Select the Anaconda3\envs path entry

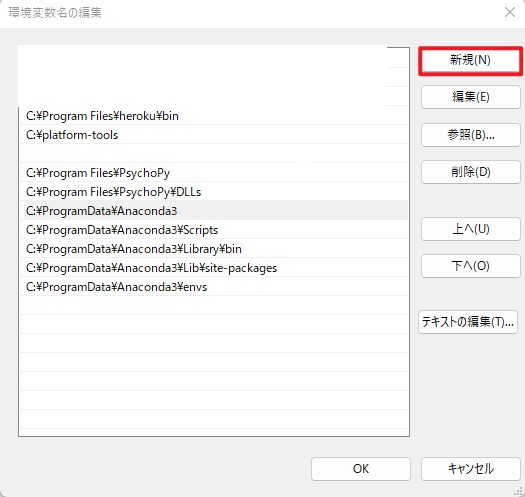[x=214, y=287]
